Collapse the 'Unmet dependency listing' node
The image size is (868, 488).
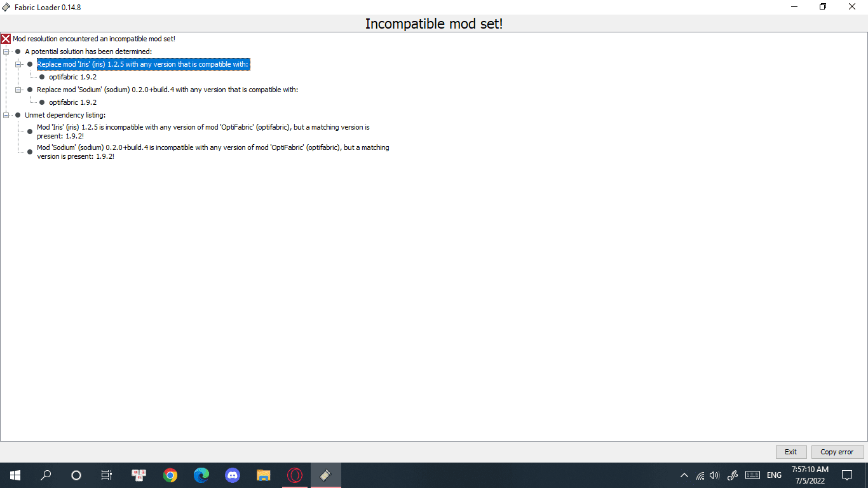[6, 115]
